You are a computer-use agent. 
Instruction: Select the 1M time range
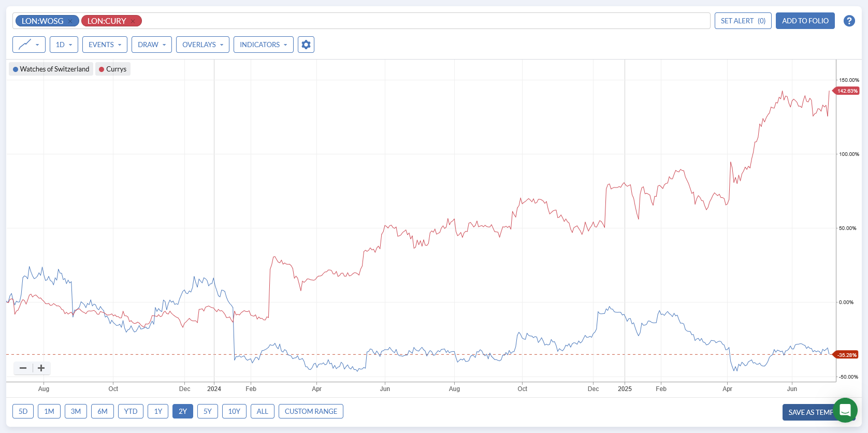click(x=49, y=411)
